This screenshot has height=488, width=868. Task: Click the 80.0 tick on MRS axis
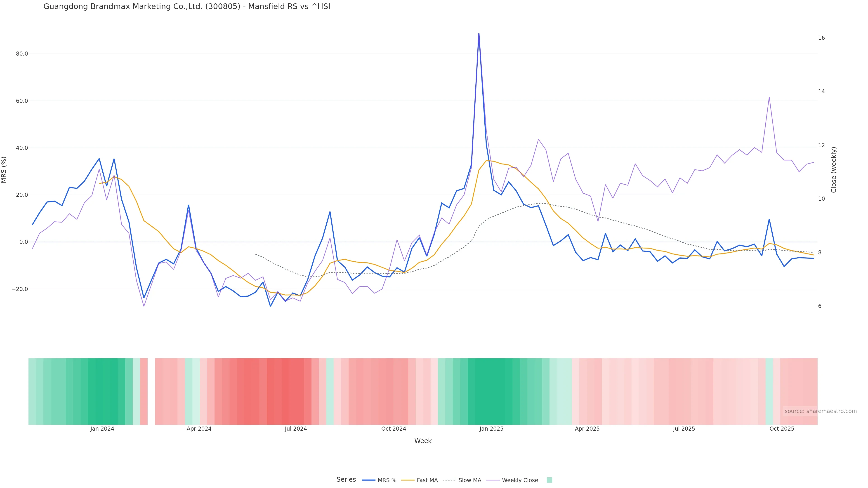tap(22, 54)
